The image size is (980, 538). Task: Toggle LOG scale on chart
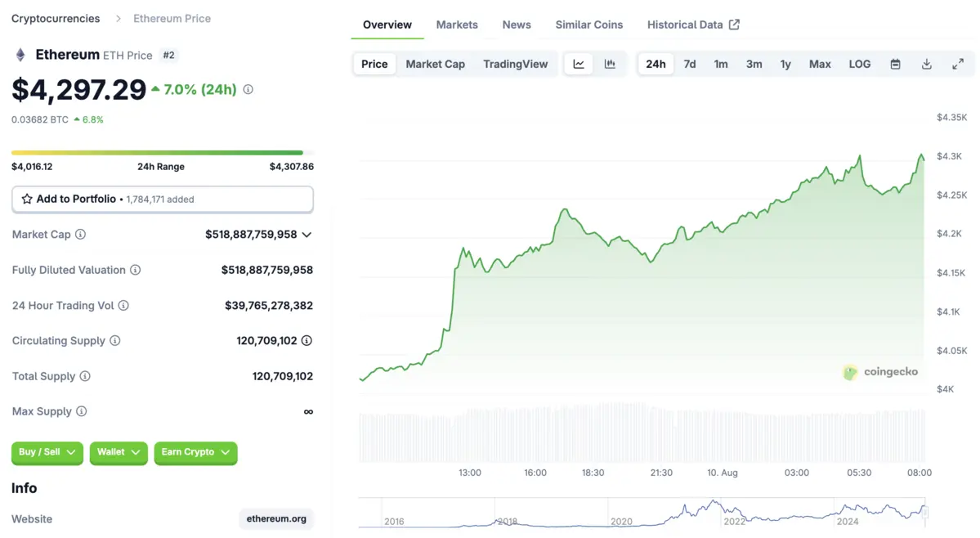859,64
